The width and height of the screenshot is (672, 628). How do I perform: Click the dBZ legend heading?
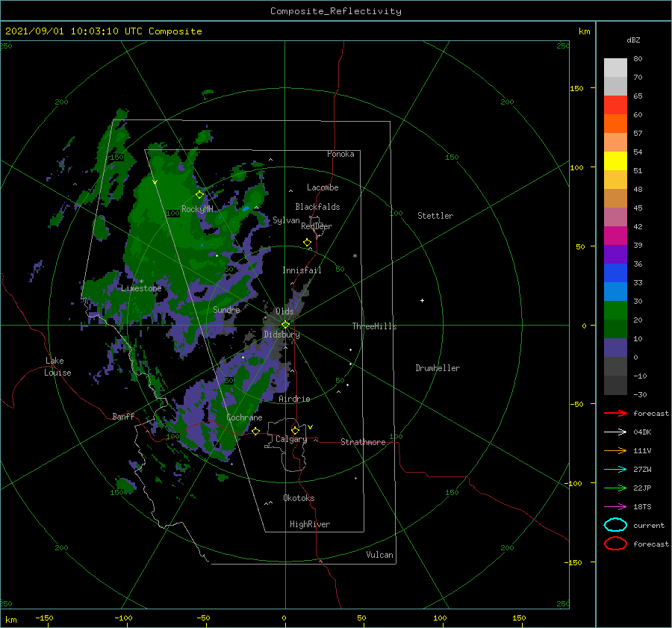(x=633, y=40)
